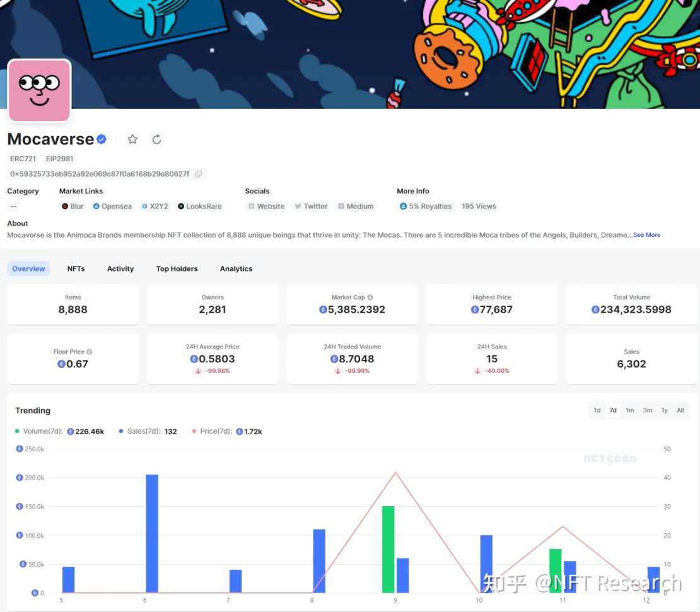Switch to the Activity tab

point(120,268)
